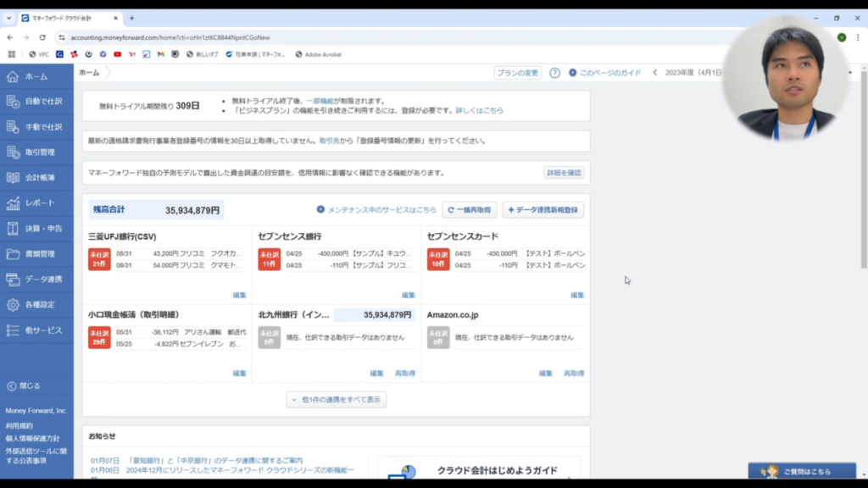The width and height of the screenshot is (868, 488).
Task: Open the 詳しくはこちら link
Action: [x=479, y=111]
